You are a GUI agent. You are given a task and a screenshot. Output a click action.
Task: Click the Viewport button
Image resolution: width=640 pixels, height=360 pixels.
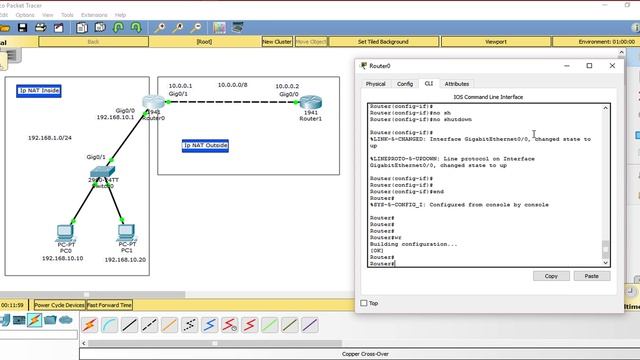496,42
